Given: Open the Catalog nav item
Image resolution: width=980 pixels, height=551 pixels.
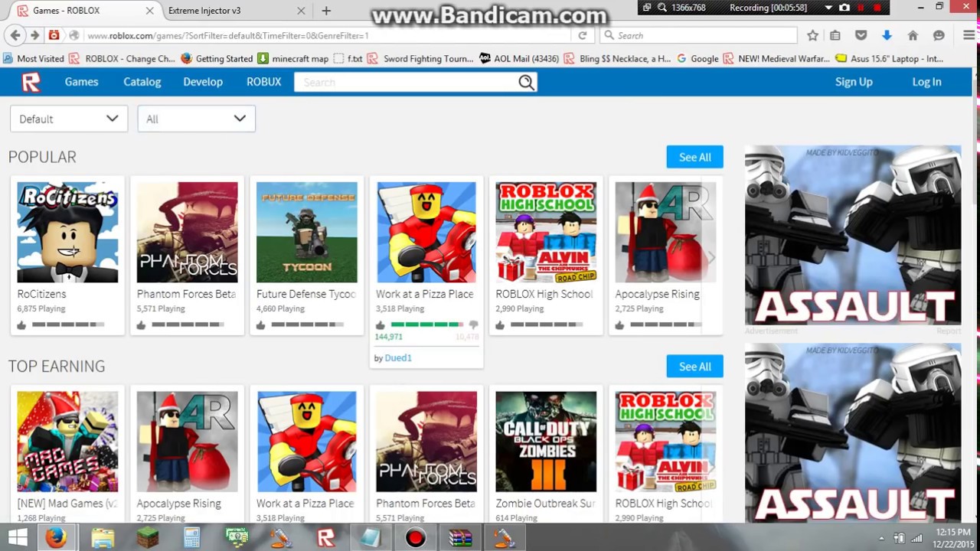Looking at the screenshot, I should [142, 82].
